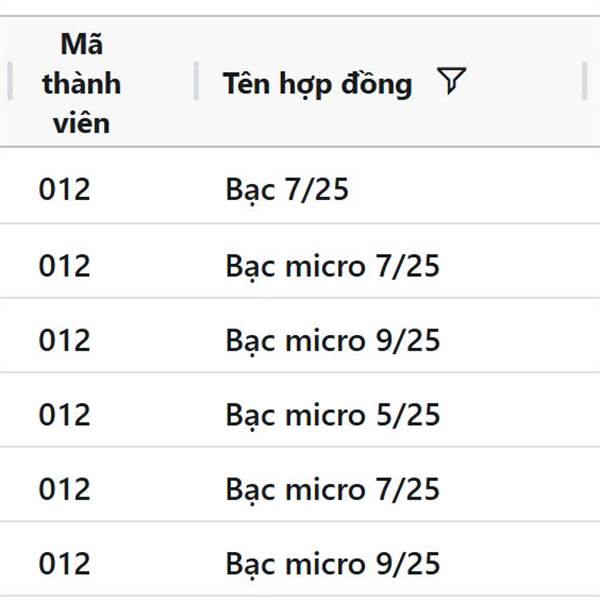Click member code 012 beside second Bạc micro 7/25
600x600 pixels.
65,489
